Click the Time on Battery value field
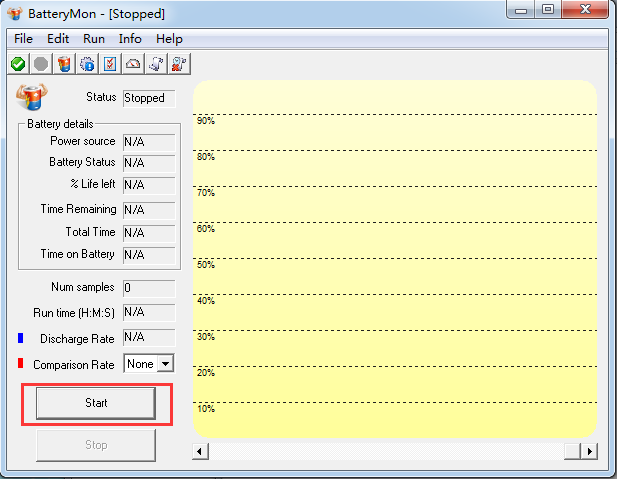 [x=149, y=255]
